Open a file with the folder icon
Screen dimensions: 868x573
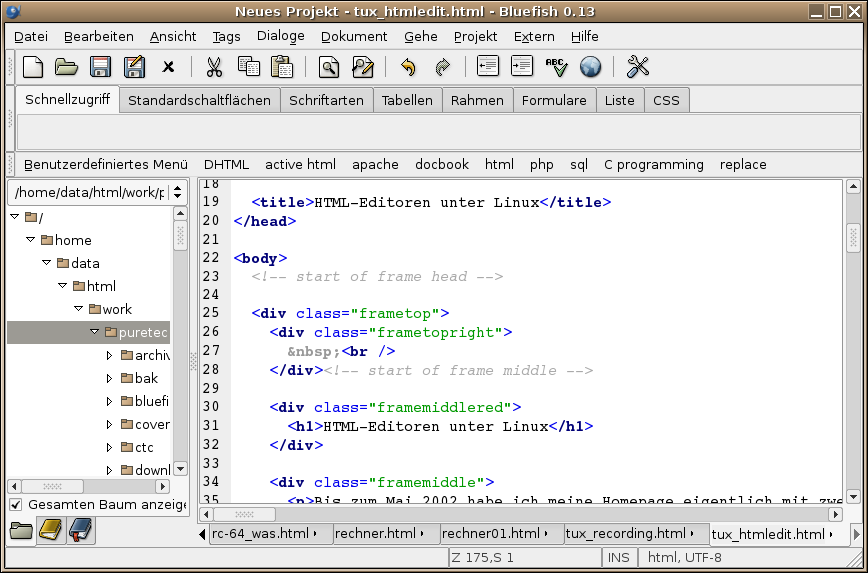pos(66,67)
